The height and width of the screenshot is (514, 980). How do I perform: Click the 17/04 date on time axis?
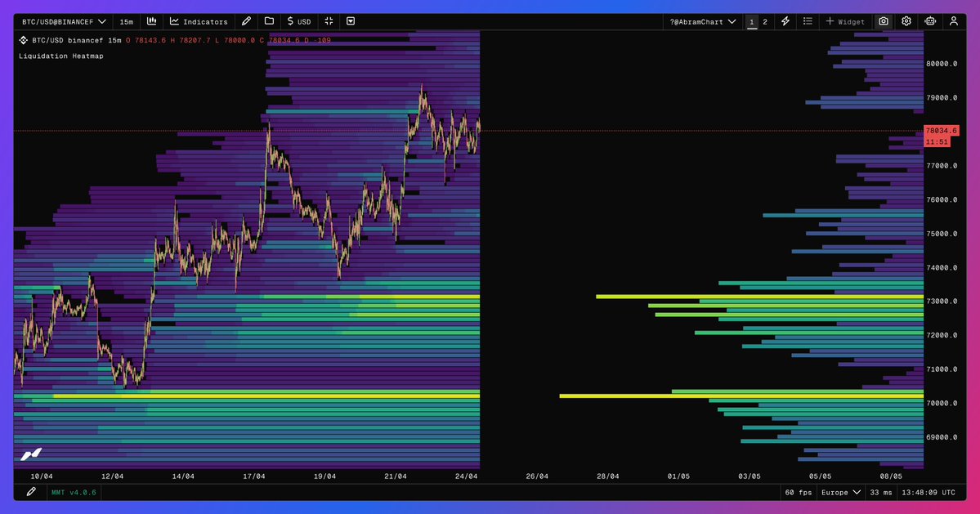[253, 476]
